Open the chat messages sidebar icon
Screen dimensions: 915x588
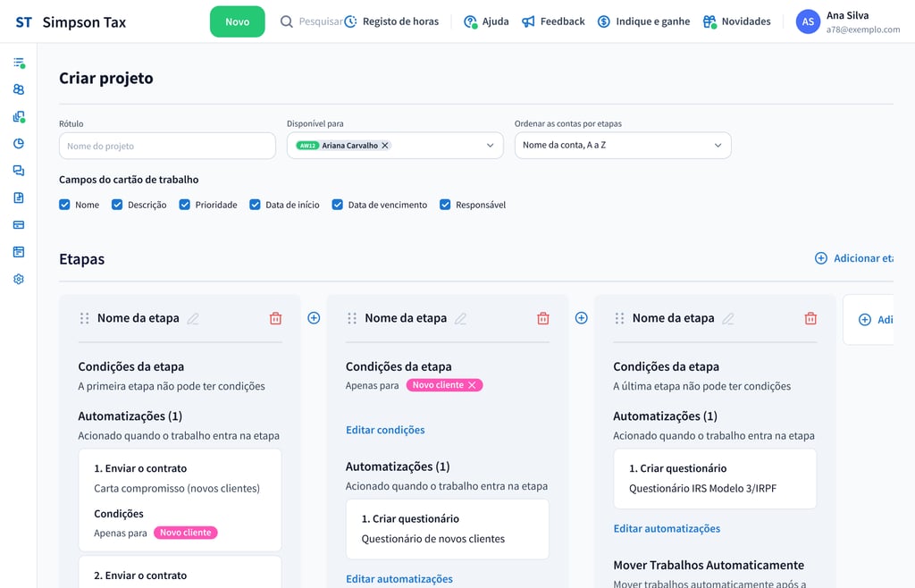point(19,171)
